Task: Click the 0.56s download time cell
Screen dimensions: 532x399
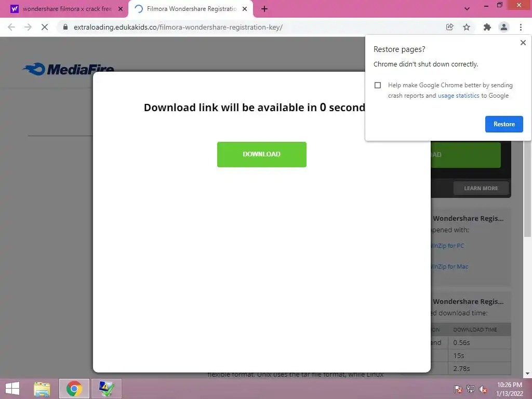Action: coord(479,343)
